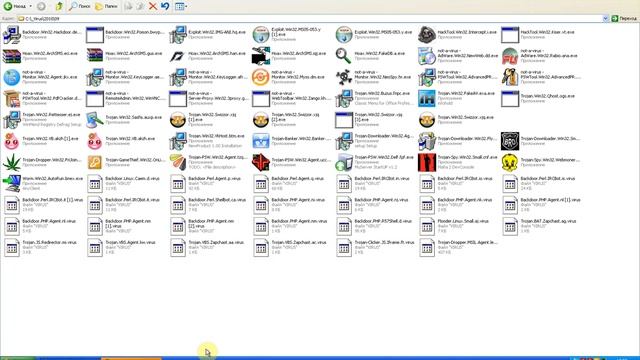
Task: Click file name Trojan.BAT.Zapchast.ag.virus
Action: tap(548, 221)
